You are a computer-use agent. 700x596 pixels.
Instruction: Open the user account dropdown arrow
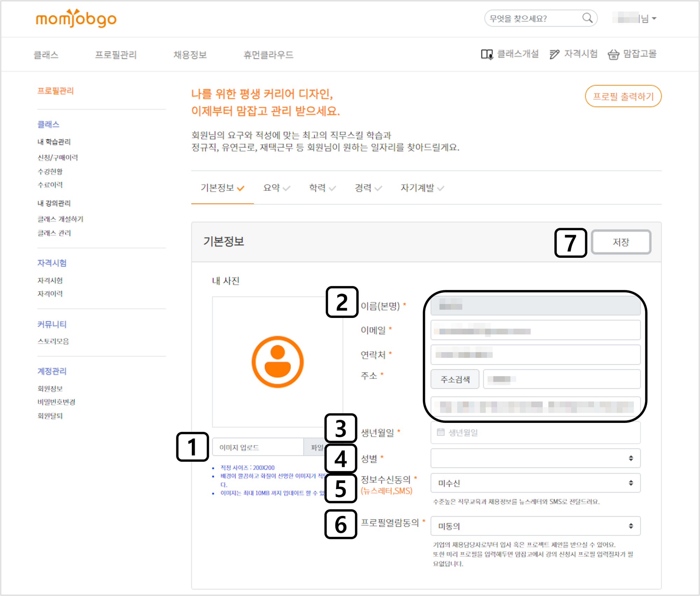pyautogui.click(x=654, y=19)
